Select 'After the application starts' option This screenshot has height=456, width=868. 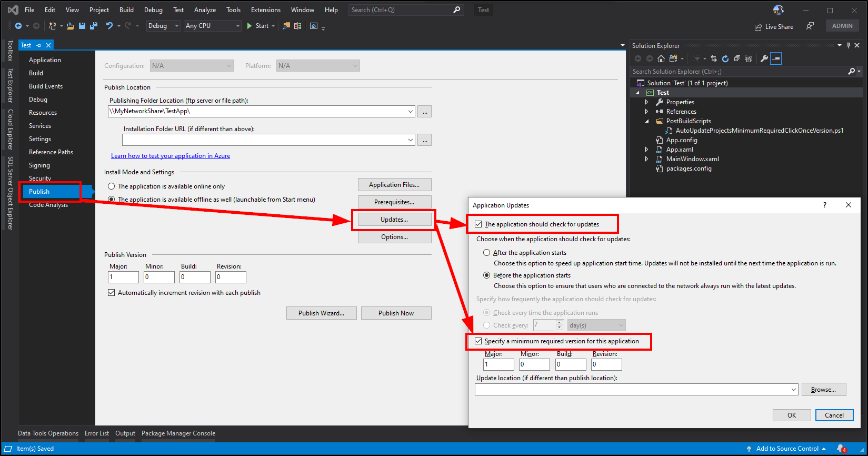(x=487, y=253)
